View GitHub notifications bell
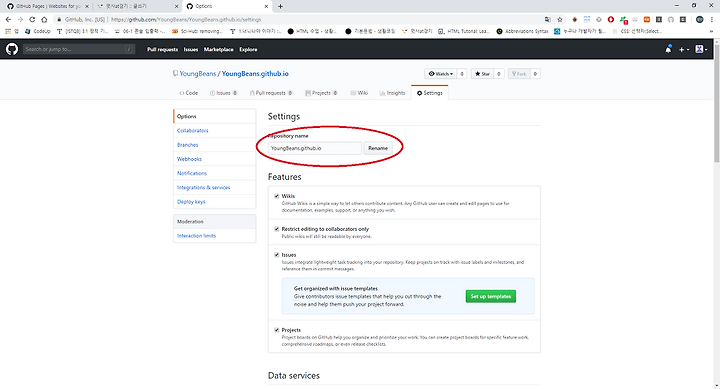This screenshot has width=720, height=389. pos(668,49)
